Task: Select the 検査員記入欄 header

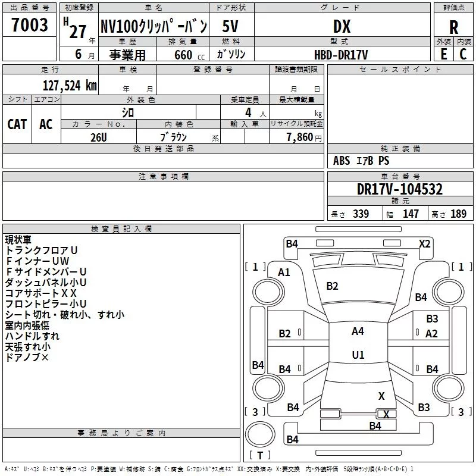Action: (x=121, y=229)
